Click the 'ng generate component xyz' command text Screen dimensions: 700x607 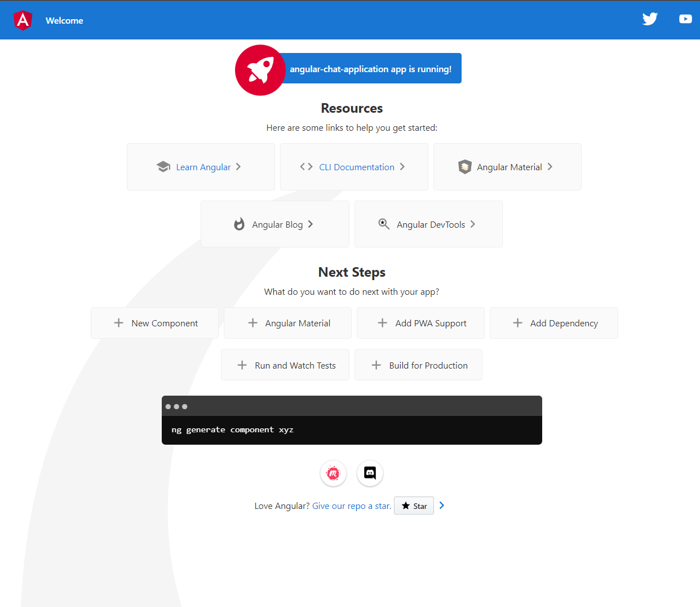232,430
